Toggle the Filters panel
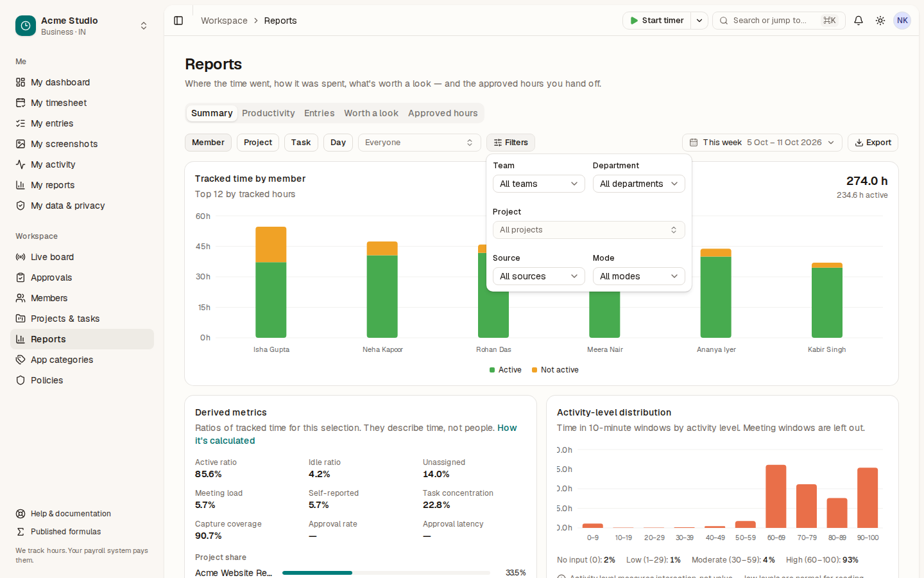The width and height of the screenshot is (924, 578). (511, 143)
